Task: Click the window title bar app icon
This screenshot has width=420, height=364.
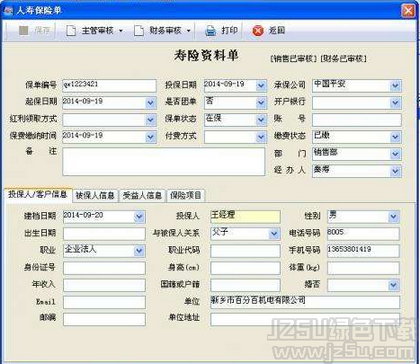Action: pyautogui.click(x=8, y=11)
